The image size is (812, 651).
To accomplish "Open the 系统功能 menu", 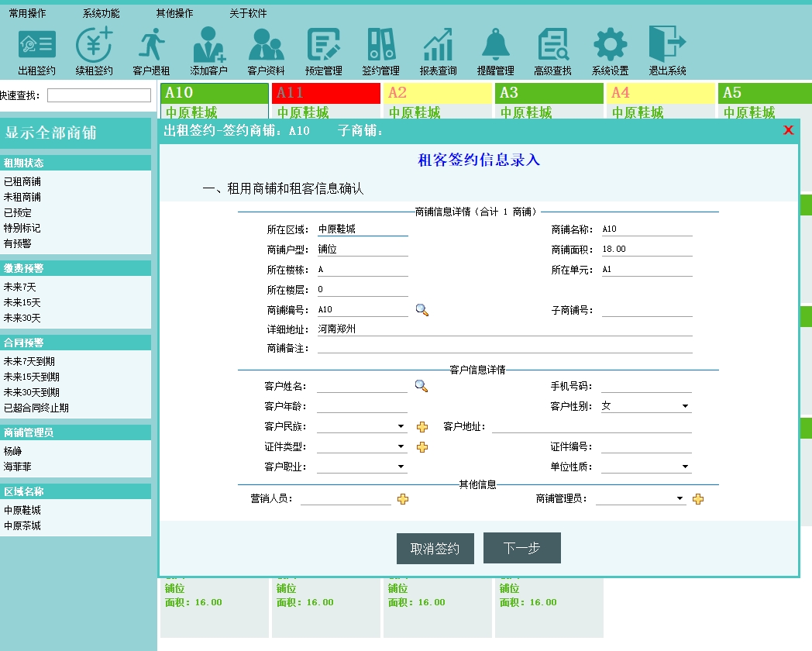I will tap(101, 13).
